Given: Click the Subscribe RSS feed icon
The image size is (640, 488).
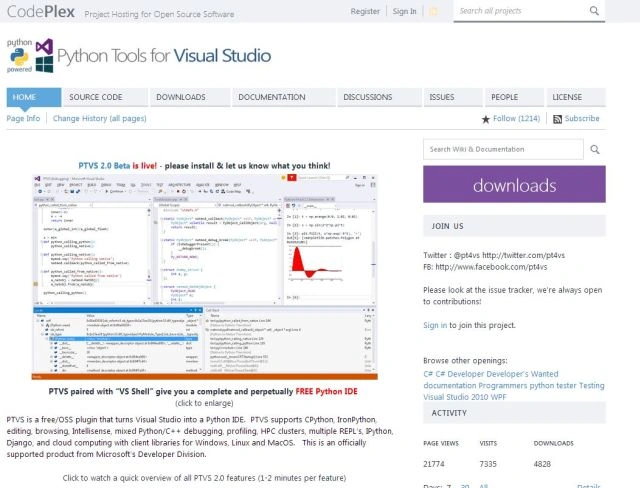Looking at the screenshot, I should [x=557, y=119].
